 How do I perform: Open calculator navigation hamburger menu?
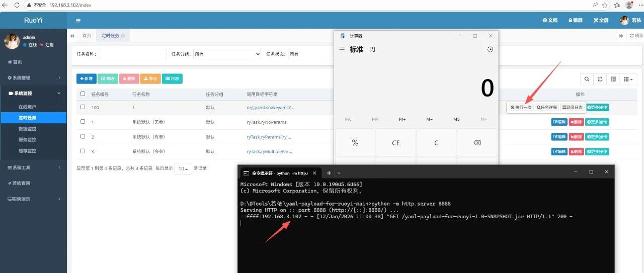pos(342,49)
